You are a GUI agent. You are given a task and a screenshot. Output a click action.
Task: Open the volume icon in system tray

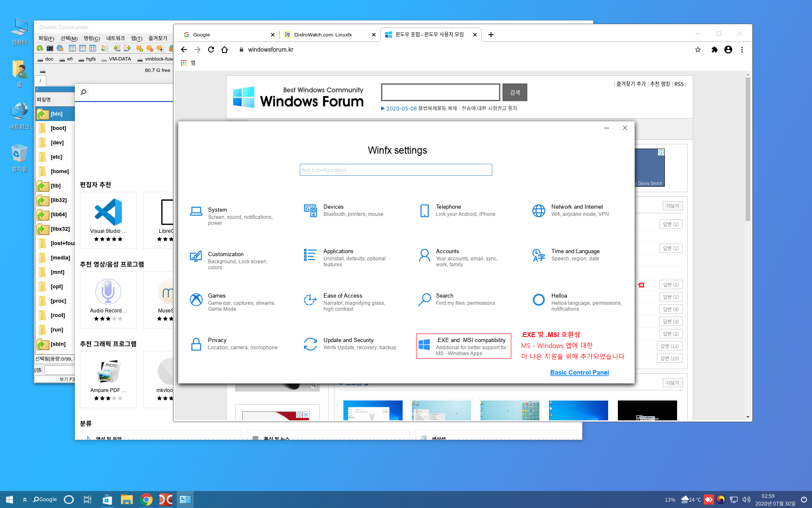click(746, 500)
